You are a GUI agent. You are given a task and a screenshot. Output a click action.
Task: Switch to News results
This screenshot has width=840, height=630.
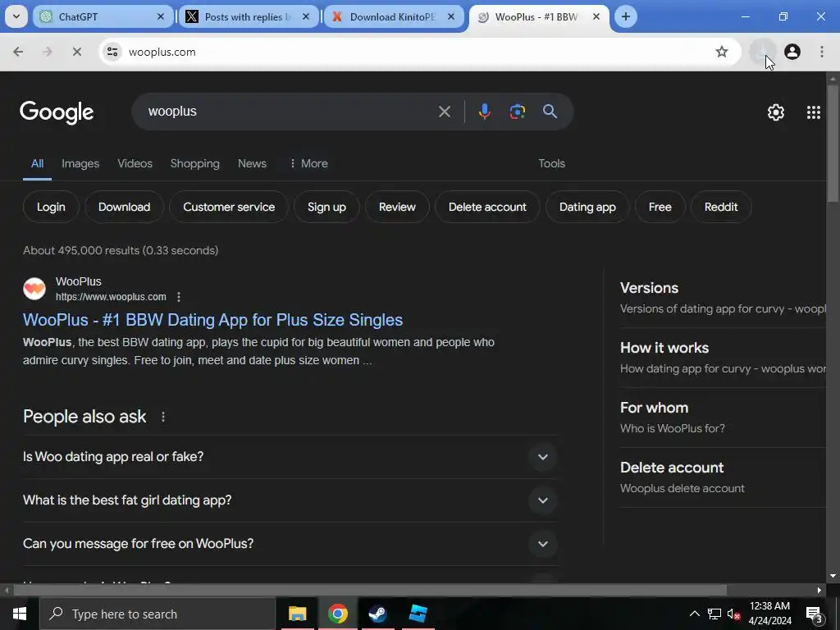[252, 164]
